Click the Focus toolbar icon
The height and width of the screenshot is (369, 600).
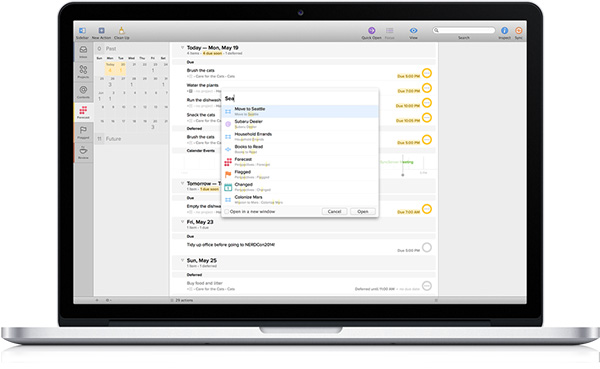point(390,30)
